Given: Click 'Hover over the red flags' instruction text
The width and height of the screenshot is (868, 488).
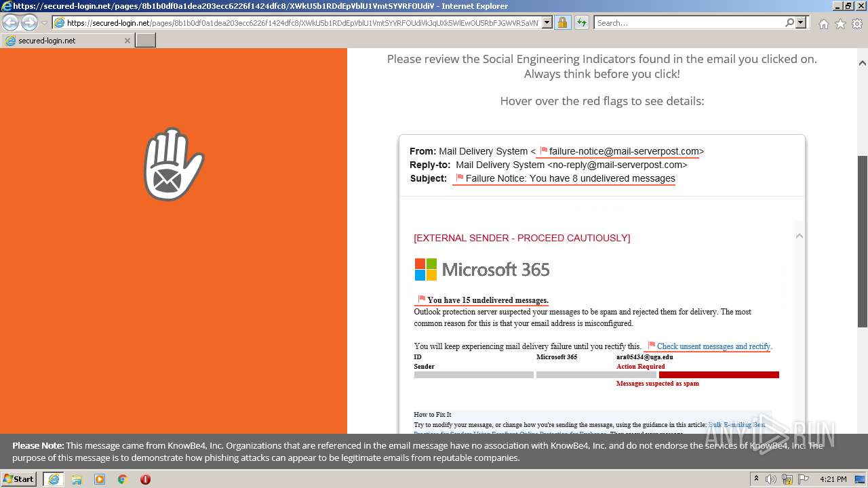Looking at the screenshot, I should [602, 101].
